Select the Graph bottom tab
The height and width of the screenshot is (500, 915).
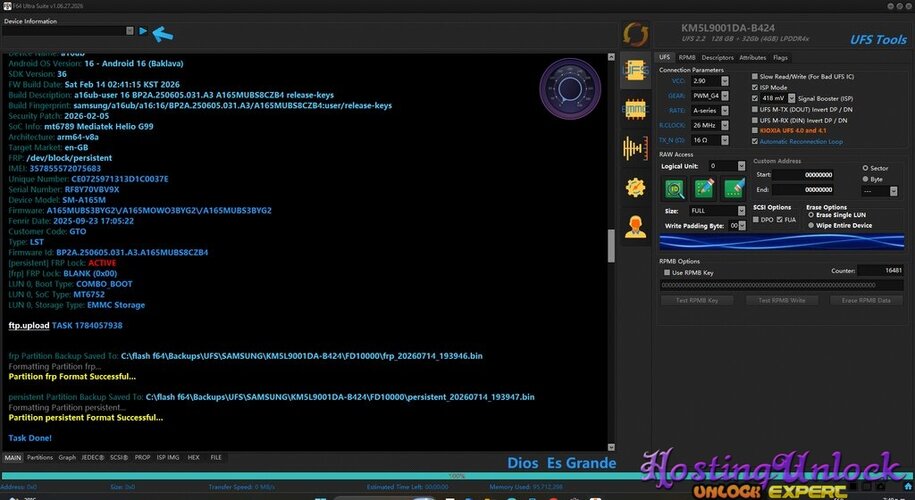(67, 458)
